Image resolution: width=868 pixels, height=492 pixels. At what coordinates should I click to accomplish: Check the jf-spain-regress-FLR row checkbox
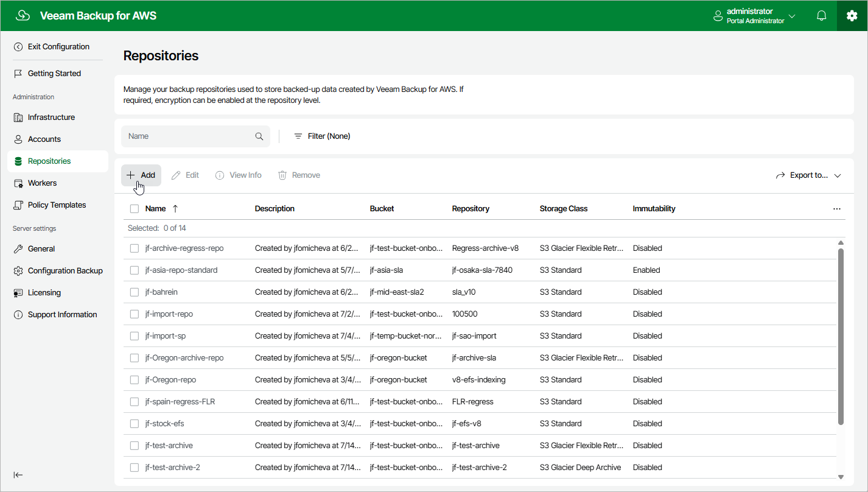[x=135, y=402]
